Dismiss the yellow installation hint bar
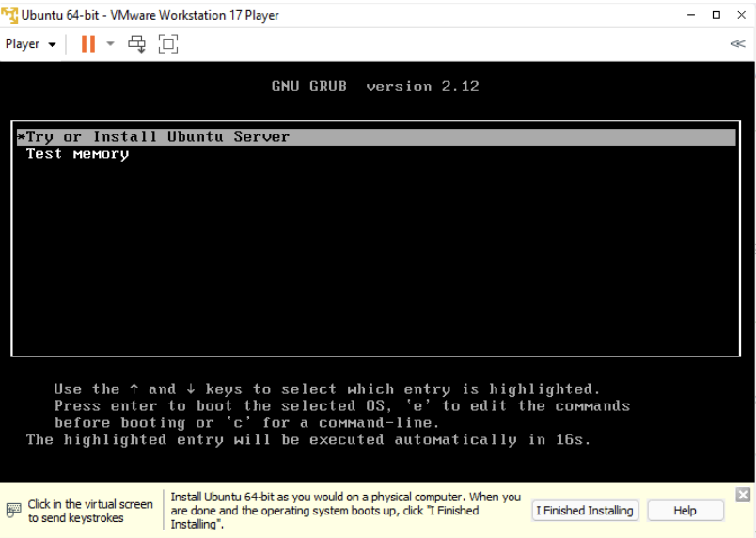Viewport: 756px width, 538px height. [x=743, y=495]
